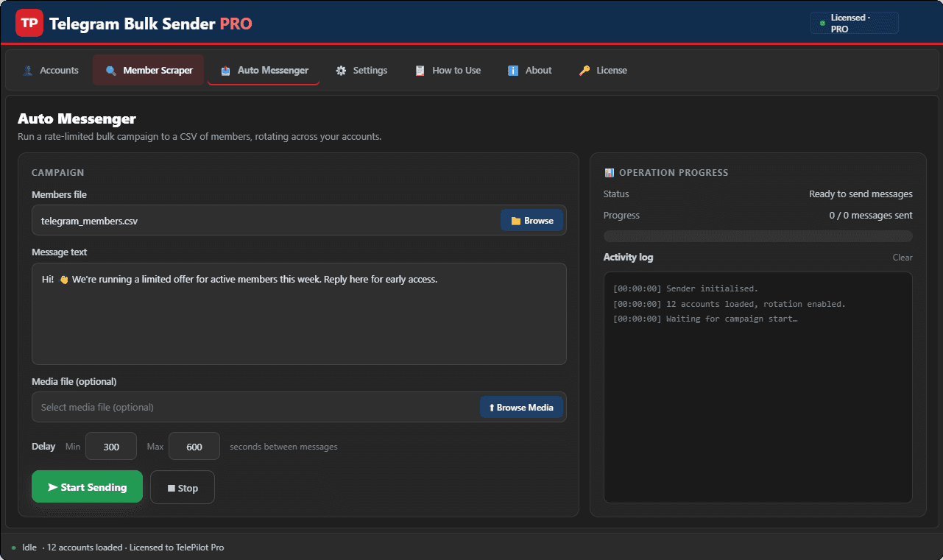Viewport: 943px width, 560px height.
Task: Click the Browse button for members file
Action: (531, 220)
